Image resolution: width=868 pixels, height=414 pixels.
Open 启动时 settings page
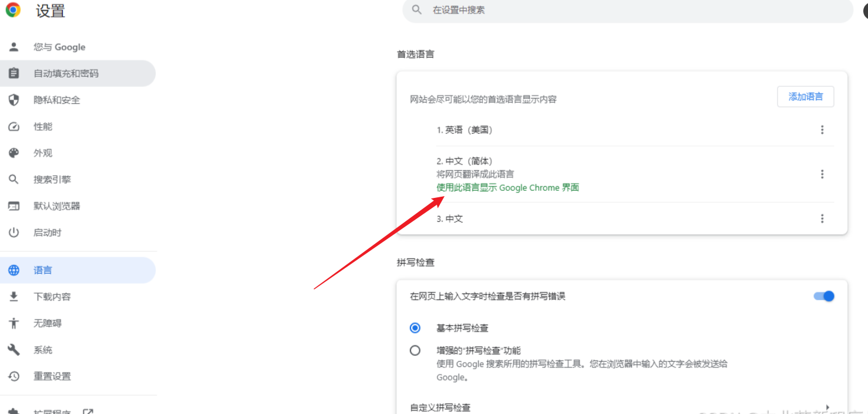click(x=78, y=233)
